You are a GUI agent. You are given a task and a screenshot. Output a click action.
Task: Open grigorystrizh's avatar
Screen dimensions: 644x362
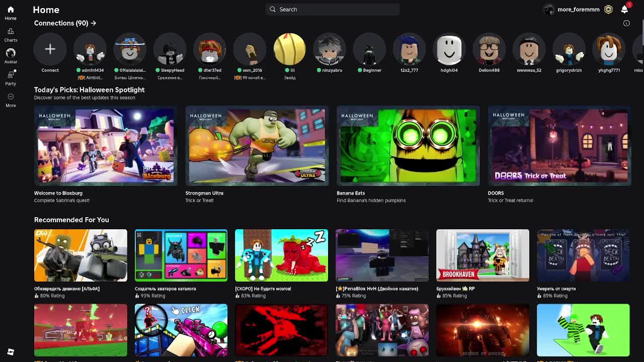click(x=569, y=49)
